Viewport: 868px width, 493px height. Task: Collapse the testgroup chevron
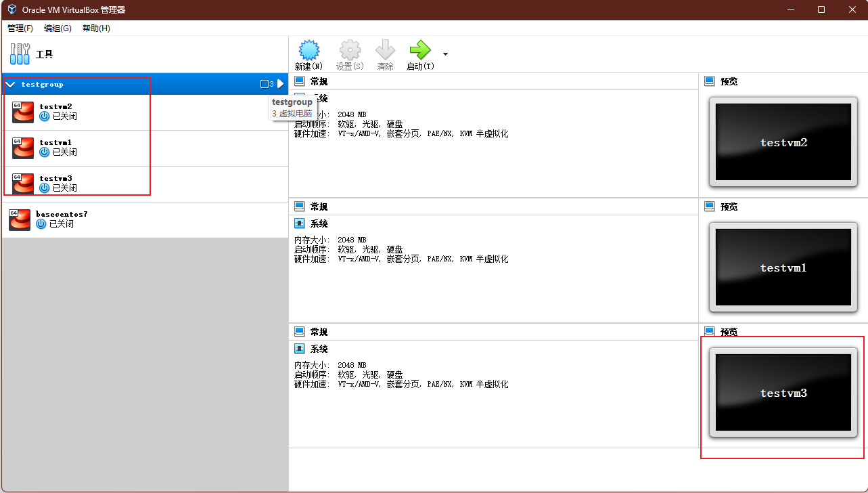[x=10, y=85]
